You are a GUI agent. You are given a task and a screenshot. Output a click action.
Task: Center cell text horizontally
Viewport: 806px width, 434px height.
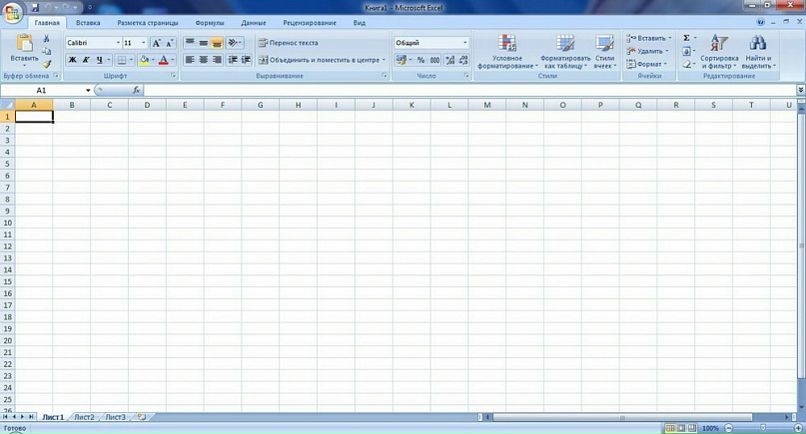[x=204, y=60]
